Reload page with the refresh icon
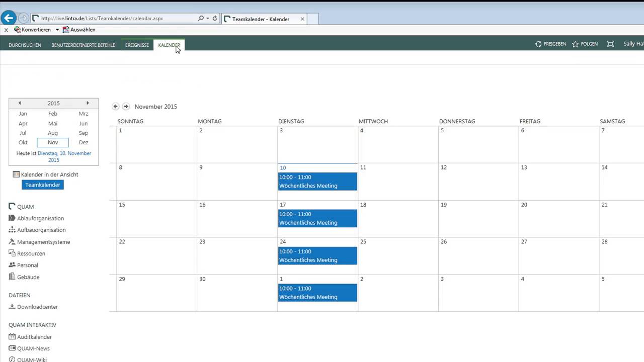 215,19
